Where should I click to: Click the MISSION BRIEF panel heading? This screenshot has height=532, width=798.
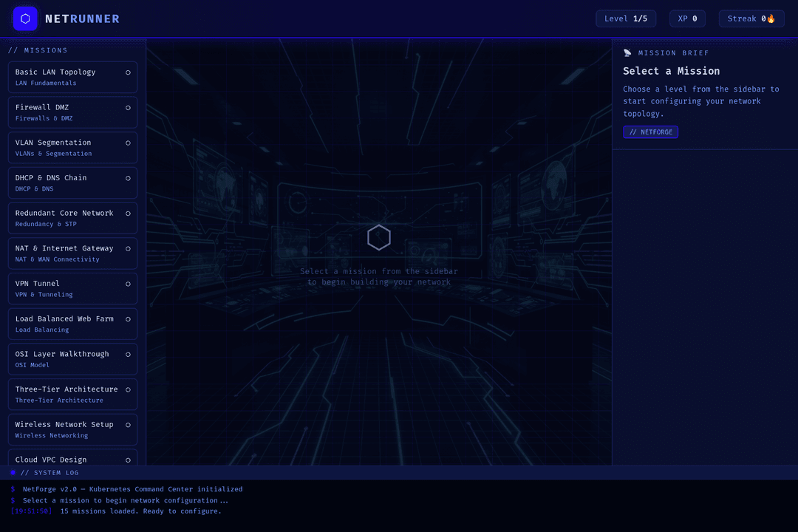coord(673,53)
